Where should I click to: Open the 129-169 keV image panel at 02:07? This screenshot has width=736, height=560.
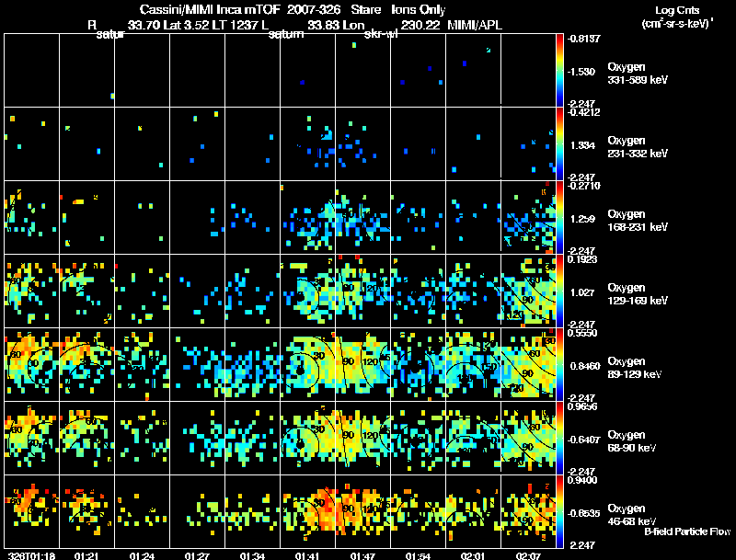coord(528,291)
